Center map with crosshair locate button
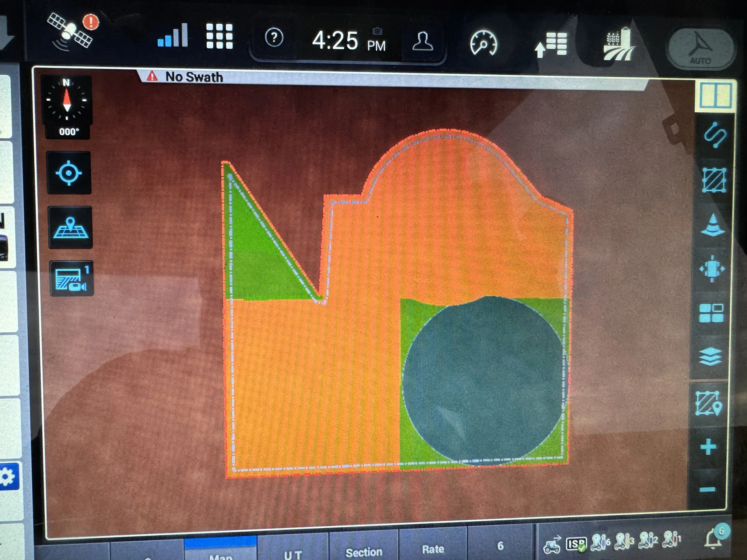The image size is (747, 560). [69, 173]
